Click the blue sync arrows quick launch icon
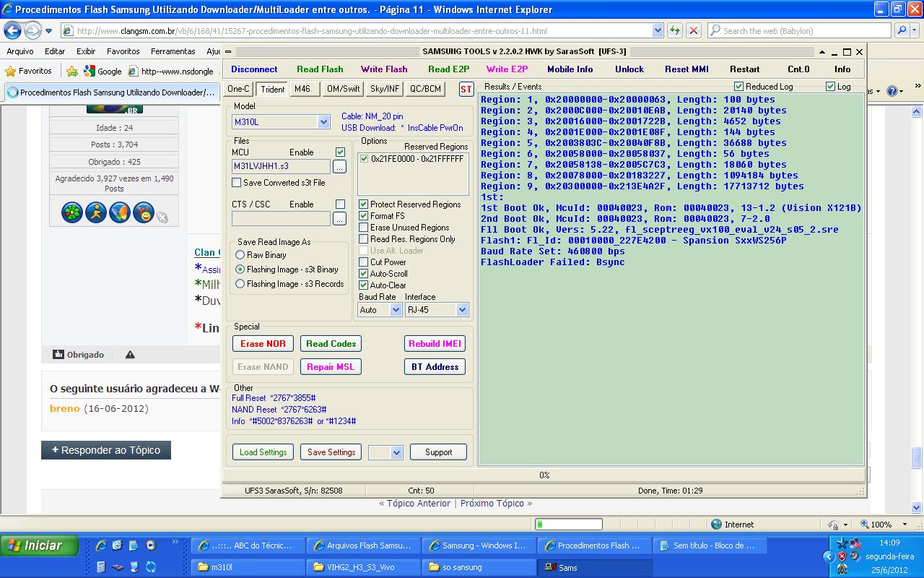The width and height of the screenshot is (924, 578). pos(151,567)
